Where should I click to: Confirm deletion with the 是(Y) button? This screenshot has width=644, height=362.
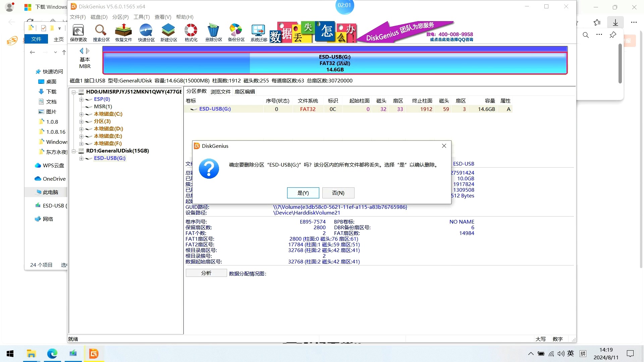click(303, 193)
